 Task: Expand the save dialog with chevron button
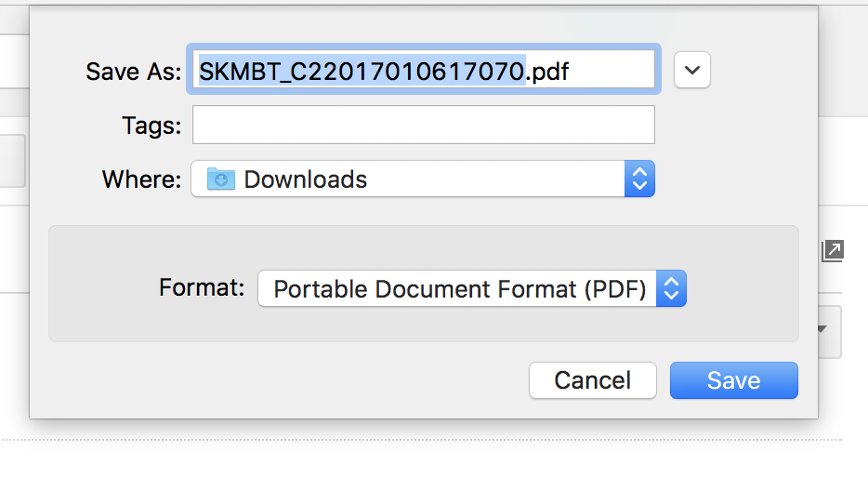tap(692, 71)
